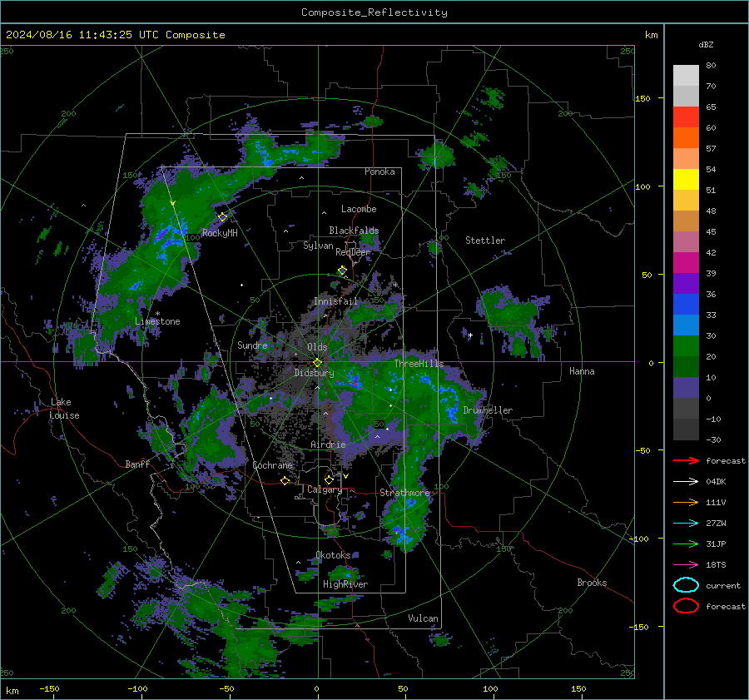Select the Lake Louise label
749x700 pixels.
[x=64, y=409]
